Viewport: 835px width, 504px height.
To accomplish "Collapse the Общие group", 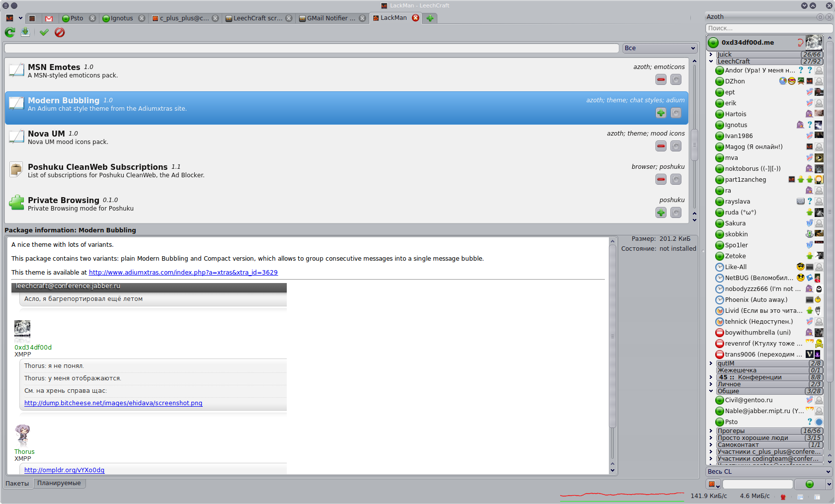I will click(x=711, y=391).
